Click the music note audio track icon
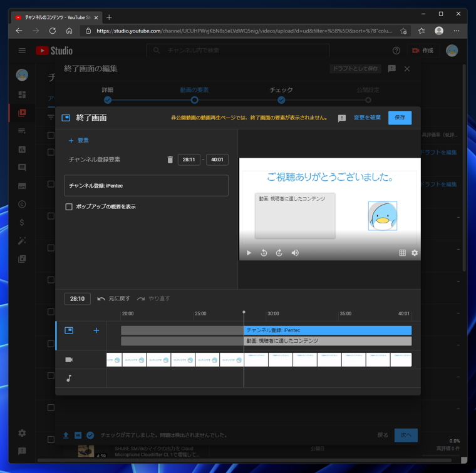Screen dimensions: 476x473 coord(69,378)
